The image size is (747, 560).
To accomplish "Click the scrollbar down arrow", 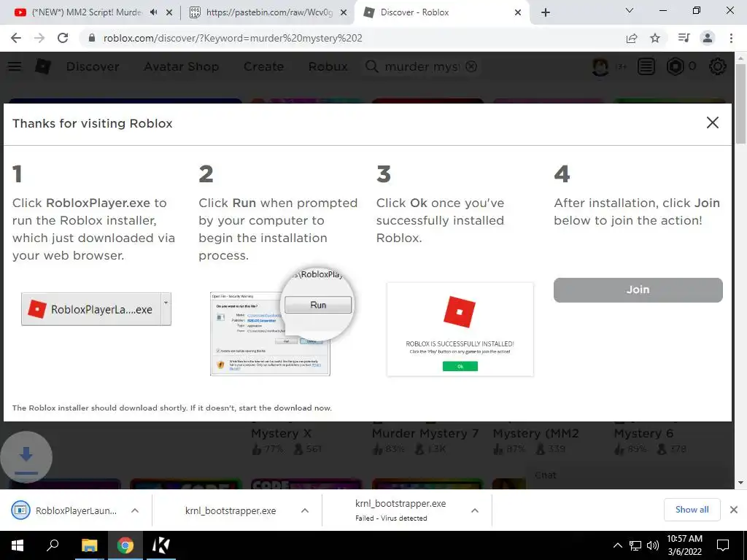I will click(x=740, y=483).
